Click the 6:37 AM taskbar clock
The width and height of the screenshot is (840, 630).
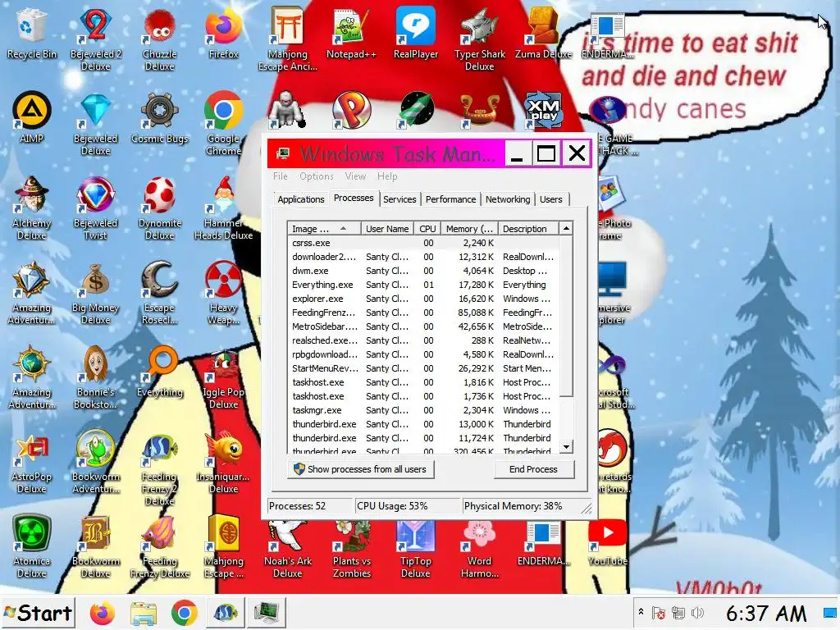766,613
